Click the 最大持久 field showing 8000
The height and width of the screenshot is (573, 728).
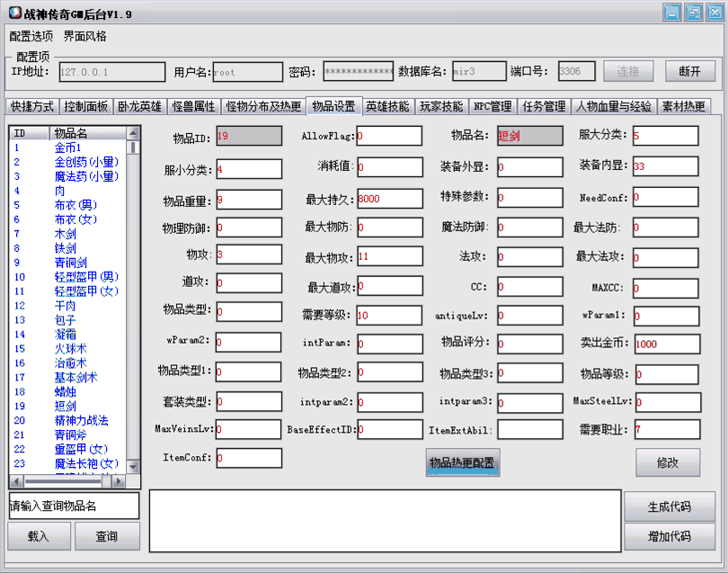coord(389,199)
